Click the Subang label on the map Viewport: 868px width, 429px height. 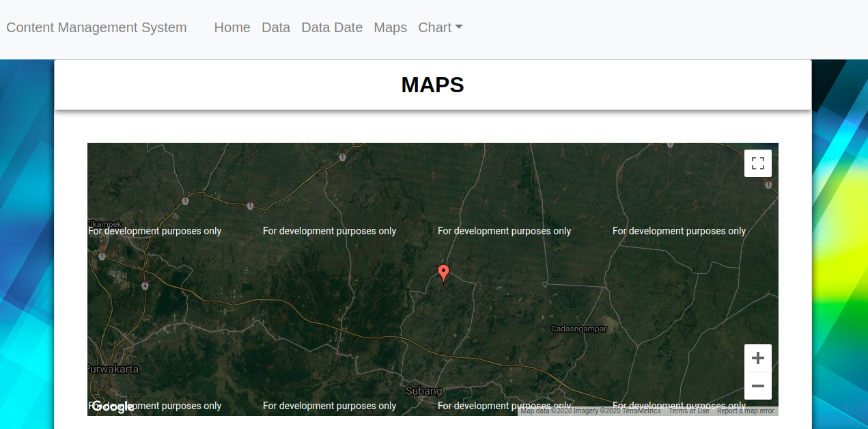coord(424,391)
